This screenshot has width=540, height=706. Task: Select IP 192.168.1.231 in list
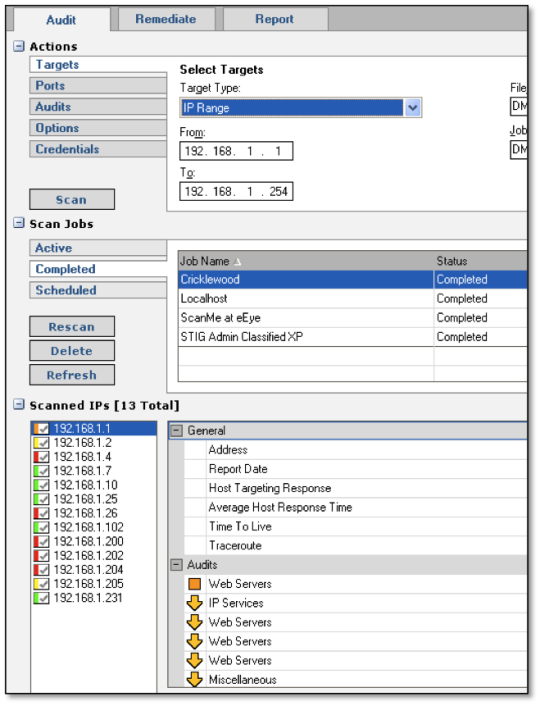point(88,598)
